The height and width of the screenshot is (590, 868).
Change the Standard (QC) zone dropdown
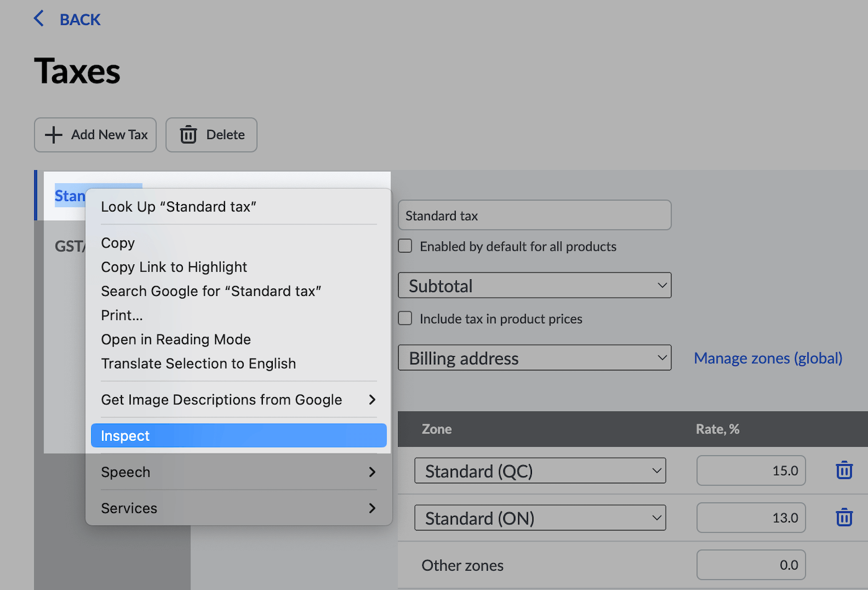click(x=540, y=471)
